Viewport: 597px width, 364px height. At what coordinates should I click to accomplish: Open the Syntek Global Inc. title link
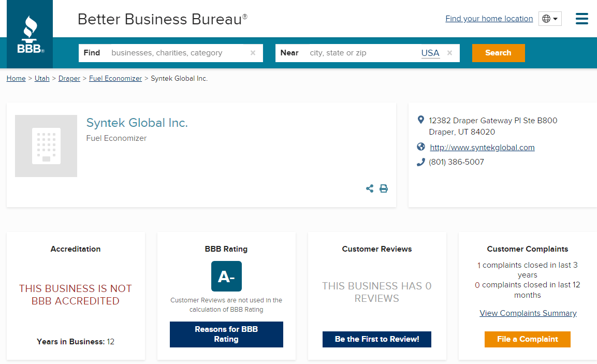point(137,123)
